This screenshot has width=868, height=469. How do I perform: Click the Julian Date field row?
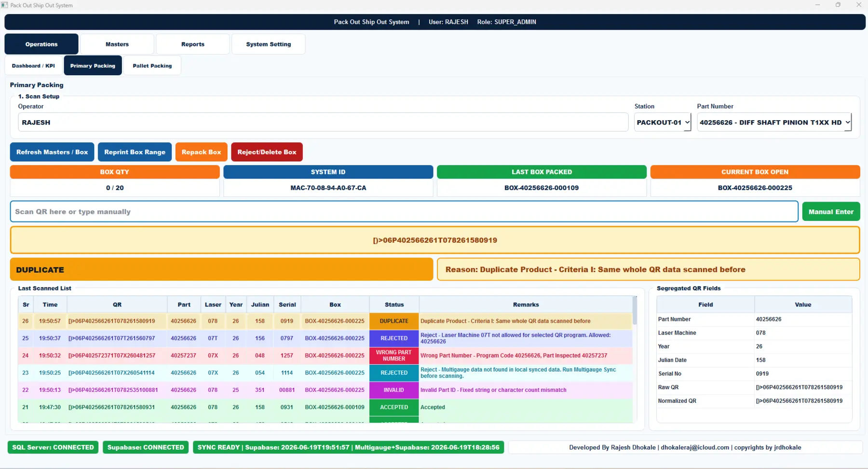point(754,360)
